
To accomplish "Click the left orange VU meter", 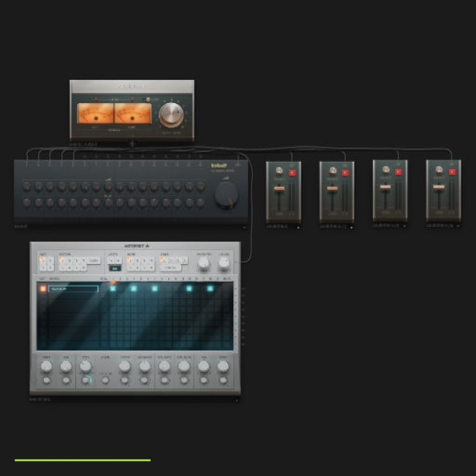I will 96,113.
